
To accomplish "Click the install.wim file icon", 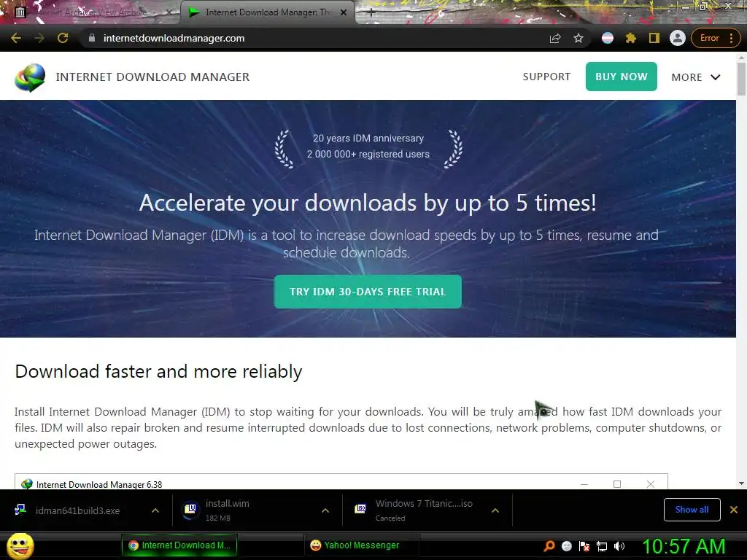I will pos(190,510).
